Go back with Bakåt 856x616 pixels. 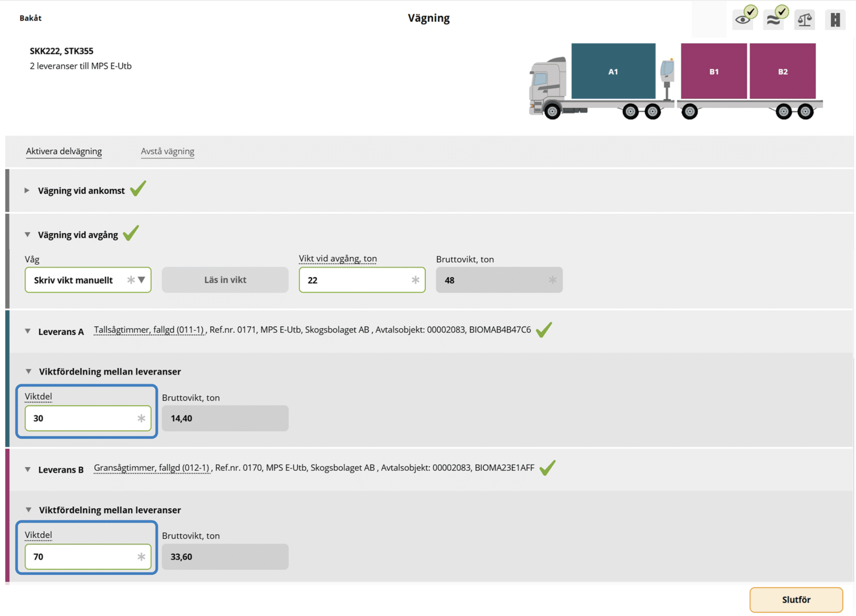30,18
